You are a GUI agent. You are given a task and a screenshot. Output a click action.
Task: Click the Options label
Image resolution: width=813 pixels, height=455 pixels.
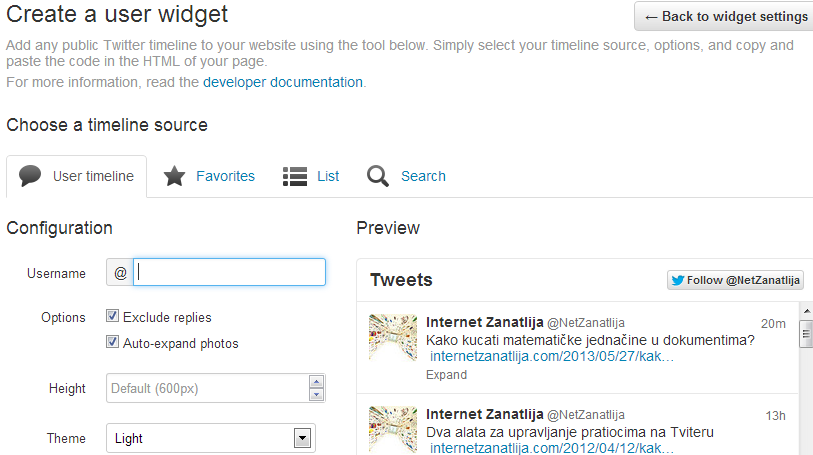[63, 317]
